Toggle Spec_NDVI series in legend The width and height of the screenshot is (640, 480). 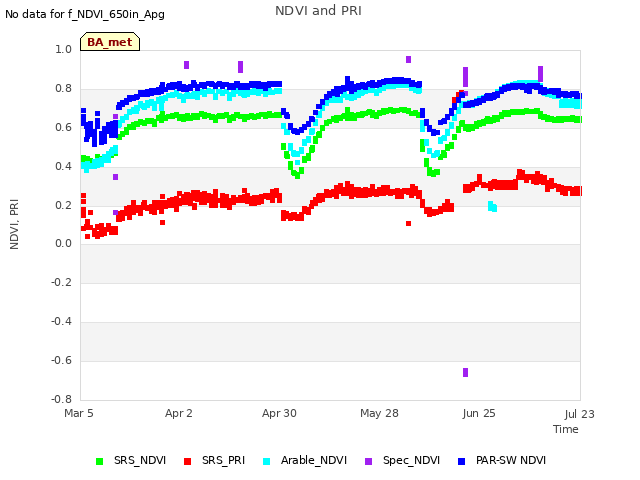point(402,460)
